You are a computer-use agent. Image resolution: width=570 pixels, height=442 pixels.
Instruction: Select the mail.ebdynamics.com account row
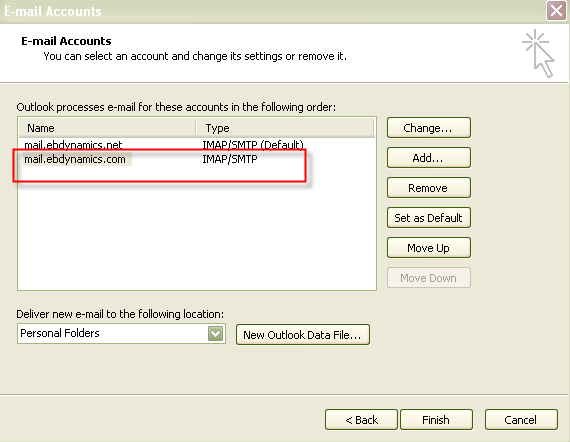click(196, 159)
